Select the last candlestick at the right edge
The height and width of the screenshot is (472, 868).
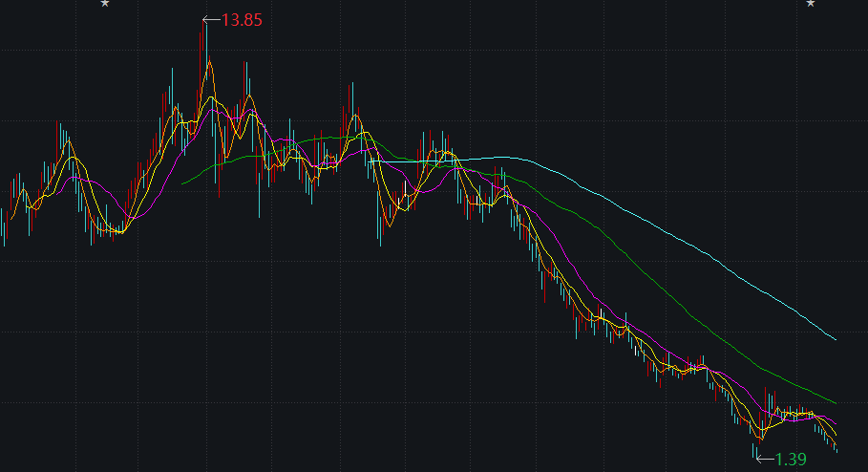[x=836, y=447]
